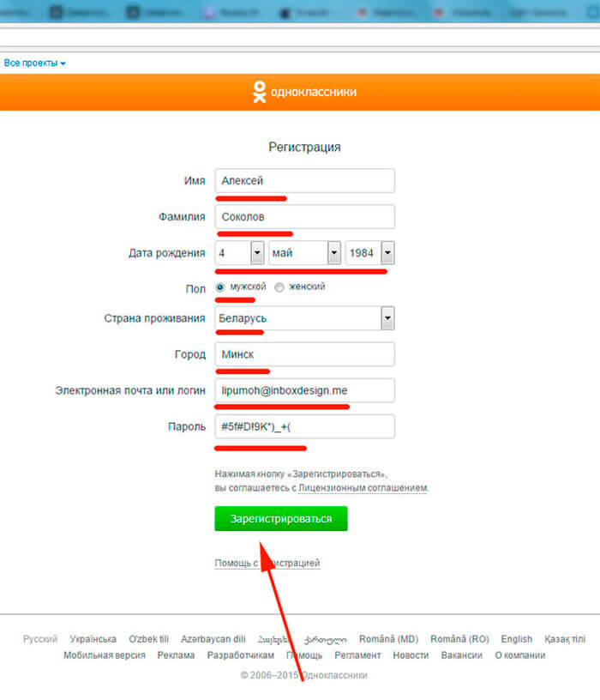This screenshot has height=700, width=600.
Task: Click the Пароль input field
Action: coord(304,427)
